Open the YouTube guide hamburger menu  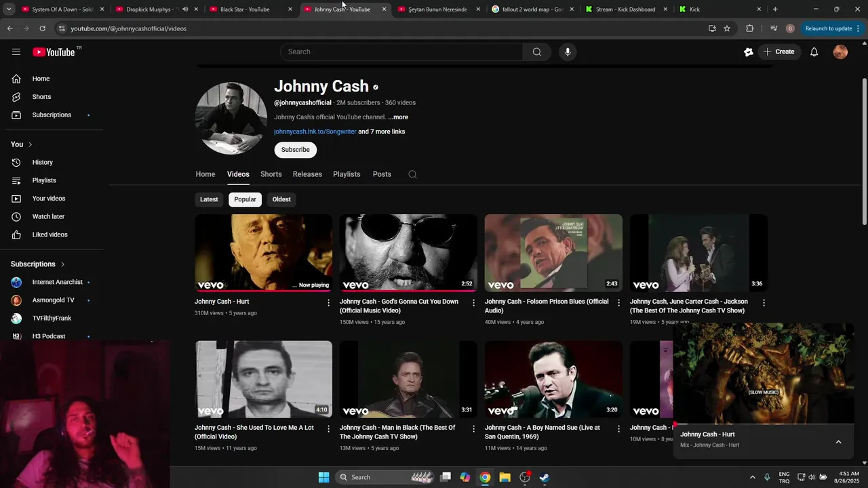click(16, 52)
